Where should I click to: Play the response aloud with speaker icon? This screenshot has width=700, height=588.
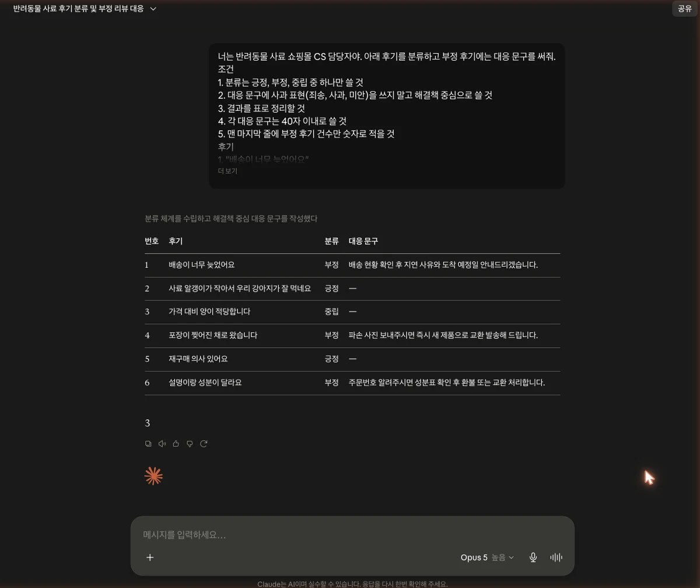pyautogui.click(x=162, y=444)
